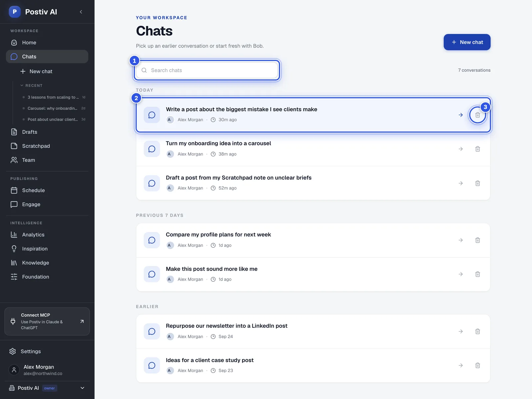Open the Scratchpad section

47,146
